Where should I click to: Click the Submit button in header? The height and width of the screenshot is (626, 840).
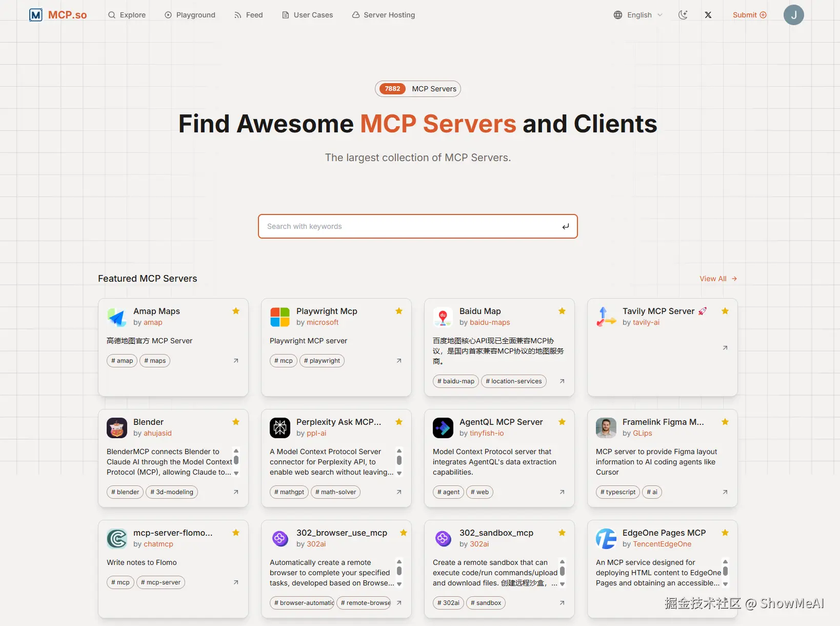[749, 15]
